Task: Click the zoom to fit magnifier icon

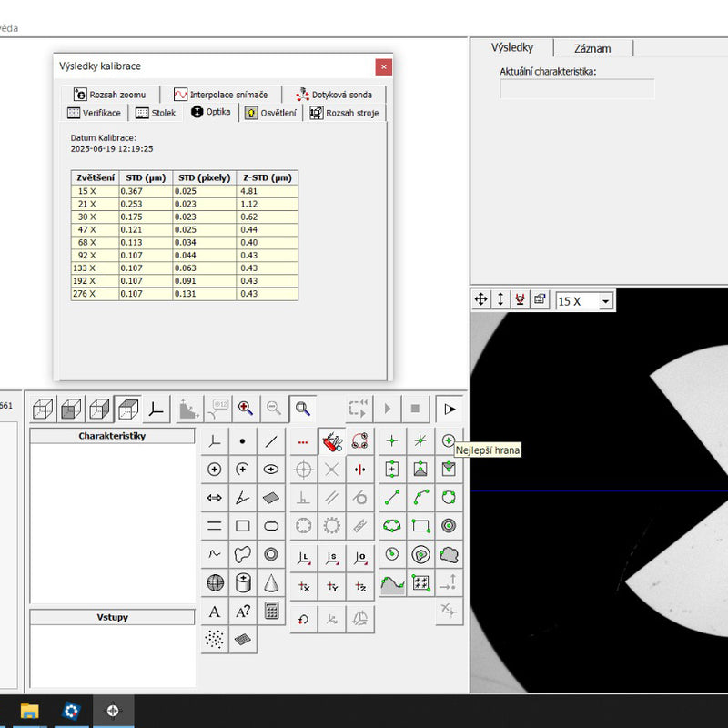Action: (x=303, y=409)
